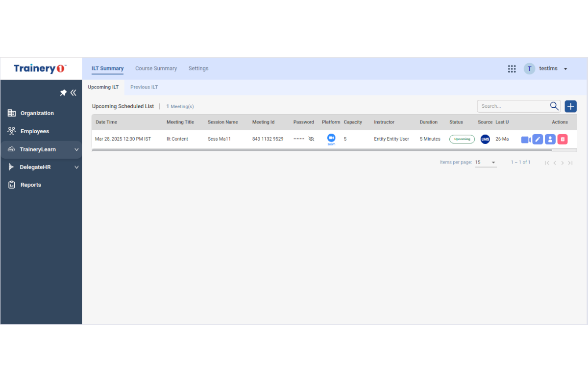Image resolution: width=588 pixels, height=382 pixels.
Task: Switch to the Course Summary tab
Action: 156,69
